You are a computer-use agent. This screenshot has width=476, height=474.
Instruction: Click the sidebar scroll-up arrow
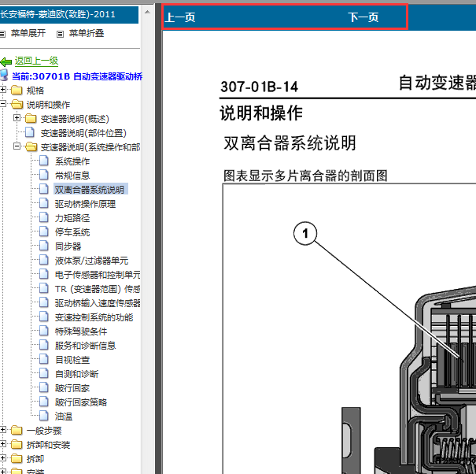point(147,12)
